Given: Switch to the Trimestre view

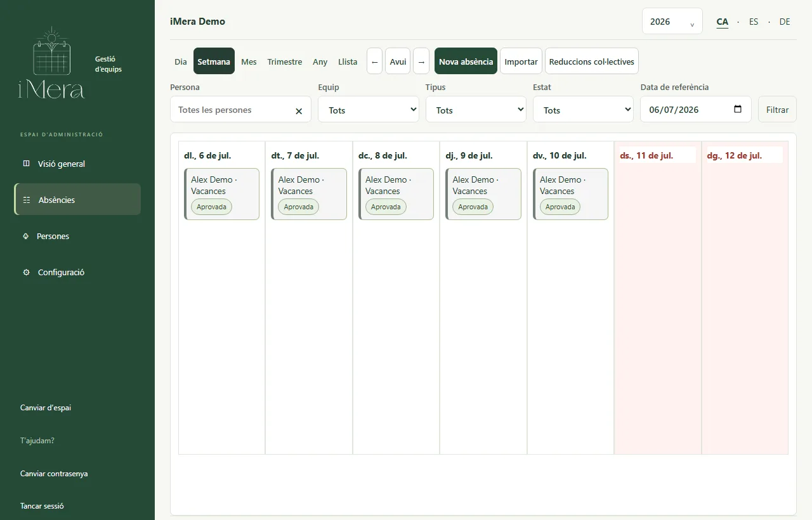Looking at the screenshot, I should 285,62.
